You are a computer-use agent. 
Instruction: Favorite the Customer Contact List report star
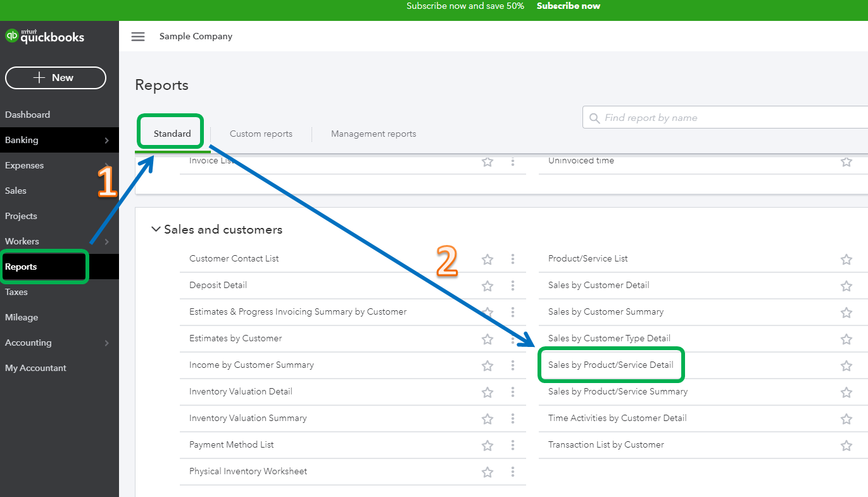point(487,259)
